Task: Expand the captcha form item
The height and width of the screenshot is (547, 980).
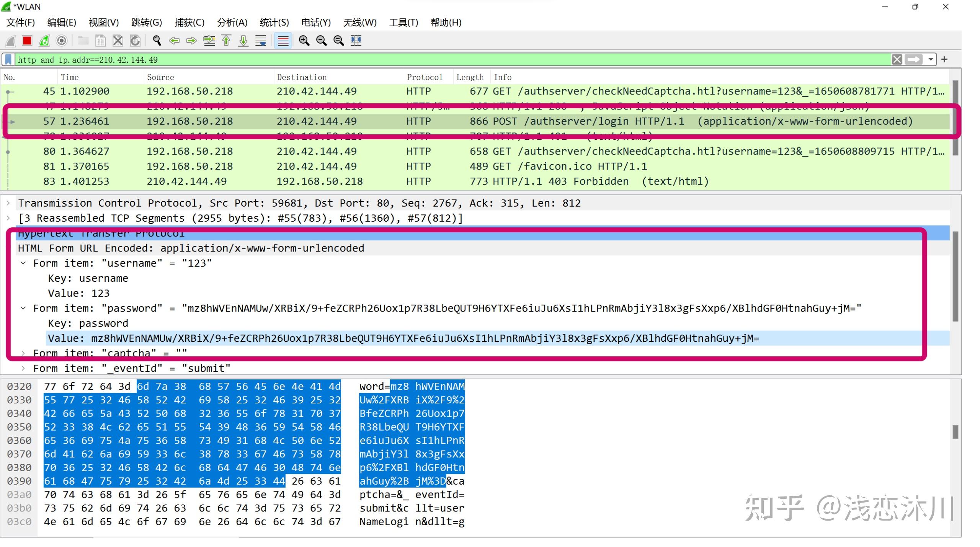Action: point(24,353)
